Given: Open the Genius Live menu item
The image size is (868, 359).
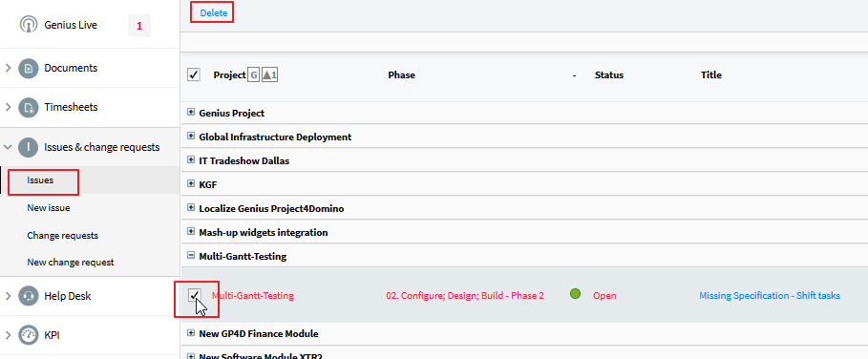Looking at the screenshot, I should [x=71, y=25].
